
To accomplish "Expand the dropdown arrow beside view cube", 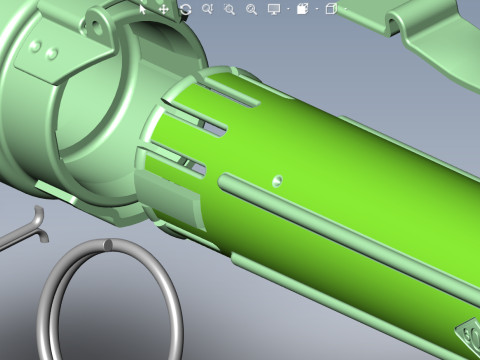I will [x=345, y=9].
